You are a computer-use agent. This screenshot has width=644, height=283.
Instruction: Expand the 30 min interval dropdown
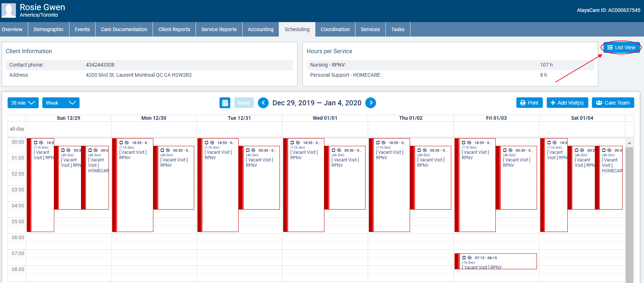[x=23, y=103]
